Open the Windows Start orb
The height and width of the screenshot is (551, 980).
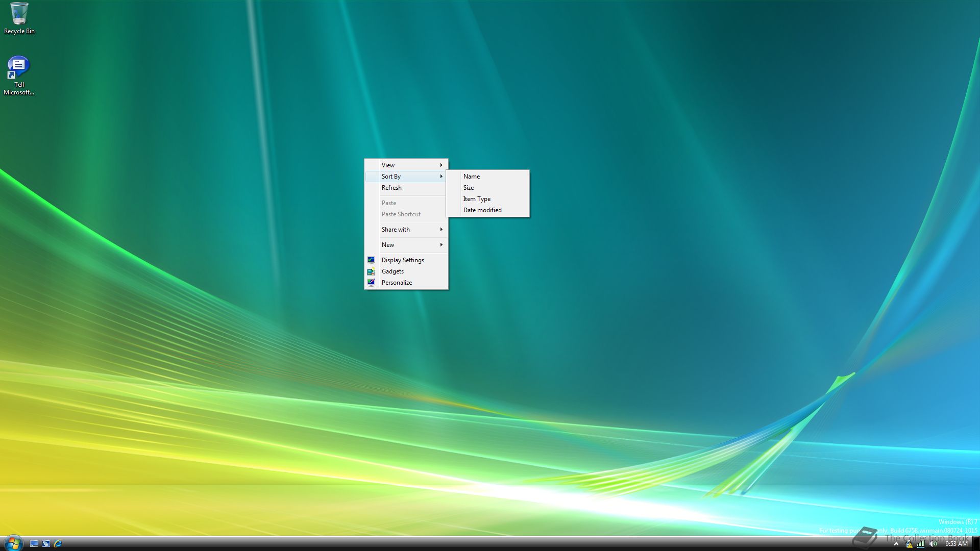point(13,543)
